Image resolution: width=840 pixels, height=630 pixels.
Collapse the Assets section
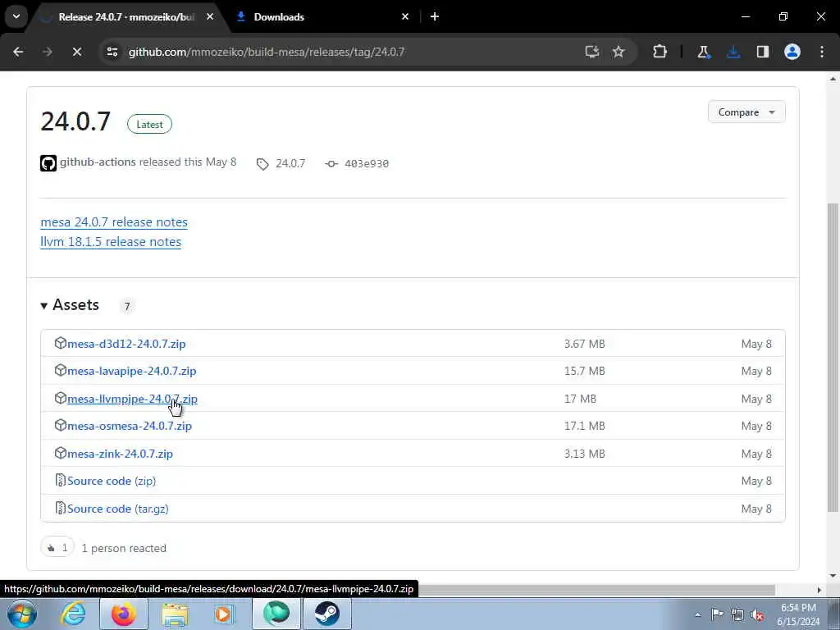(x=70, y=305)
